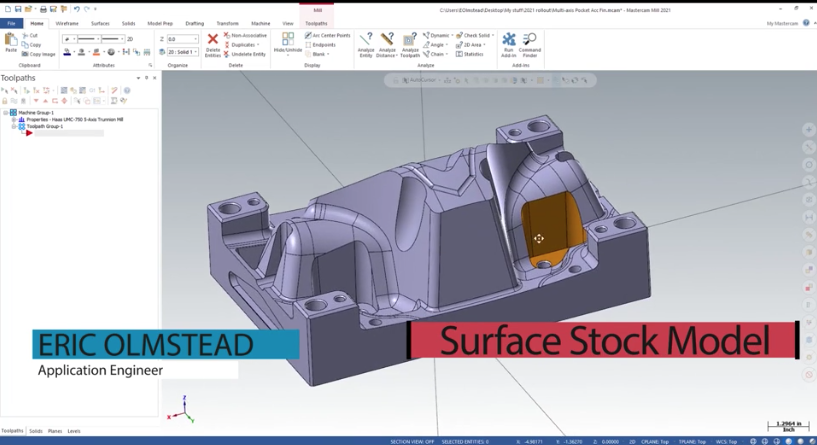817x445 pixels.
Task: Switch to the Planes panel tab at bottom
Action: 55,431
